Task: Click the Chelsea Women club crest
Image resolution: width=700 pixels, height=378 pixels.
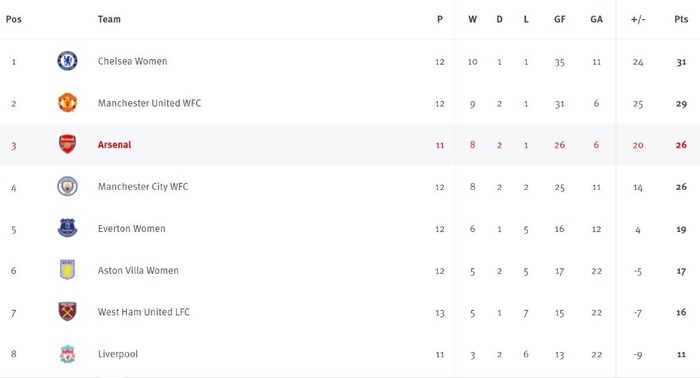Action: pyautogui.click(x=67, y=61)
